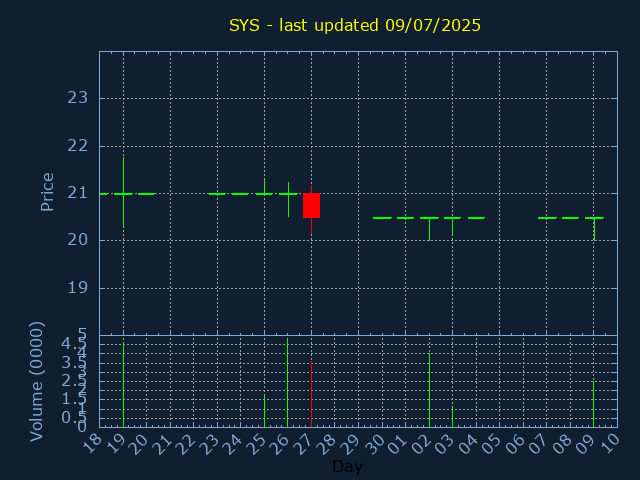640x480 pixels.
Task: Click the short green volume bar for day 25
Action: 264,411
